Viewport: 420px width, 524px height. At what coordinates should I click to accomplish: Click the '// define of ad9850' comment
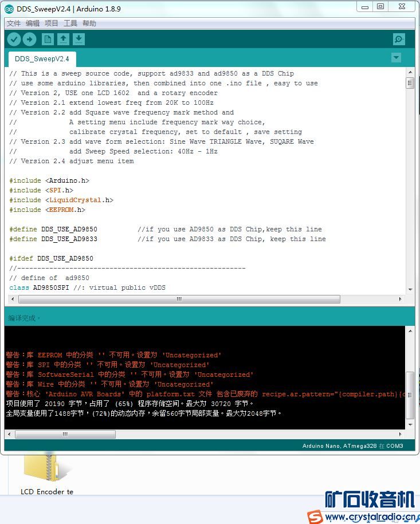coord(49,278)
